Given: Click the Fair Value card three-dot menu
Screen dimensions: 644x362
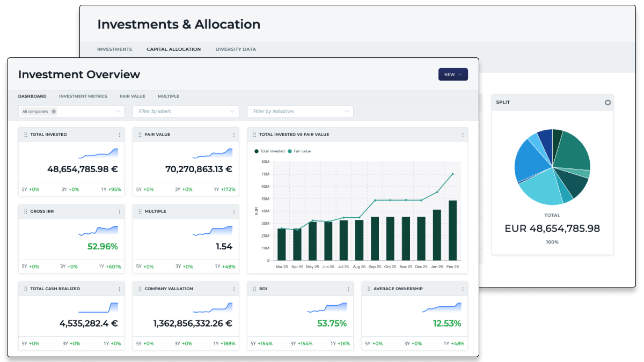Looking at the screenshot, I should (233, 135).
